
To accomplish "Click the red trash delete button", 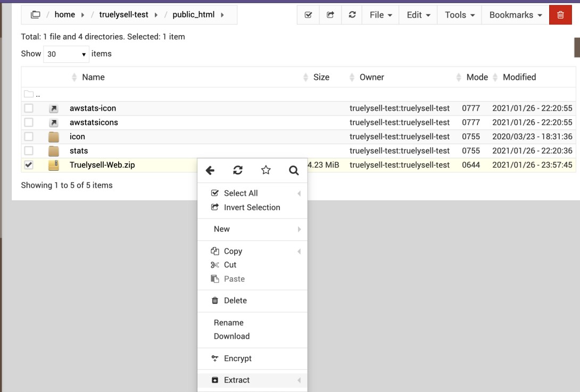I will click(560, 15).
